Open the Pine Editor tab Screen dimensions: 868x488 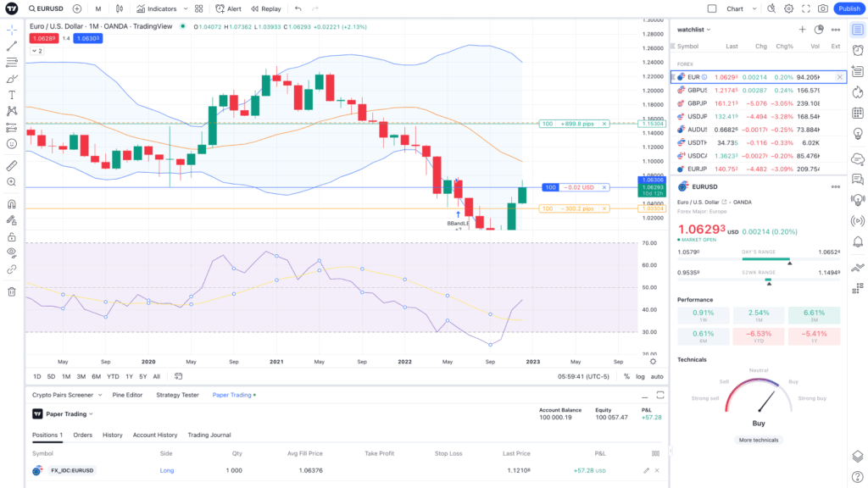point(125,395)
